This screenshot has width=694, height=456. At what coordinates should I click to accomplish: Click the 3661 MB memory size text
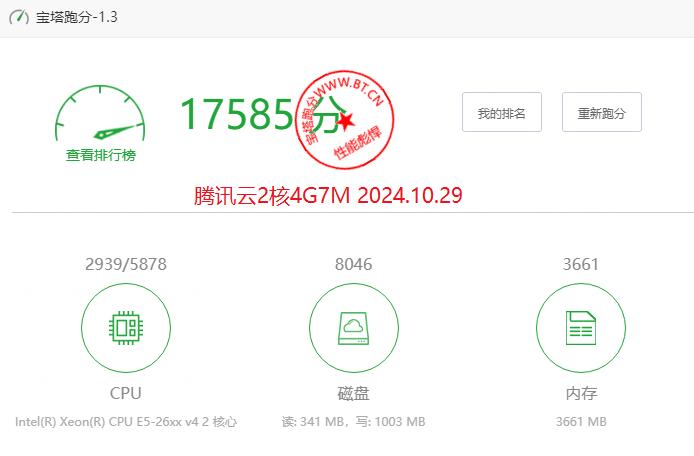click(x=581, y=421)
